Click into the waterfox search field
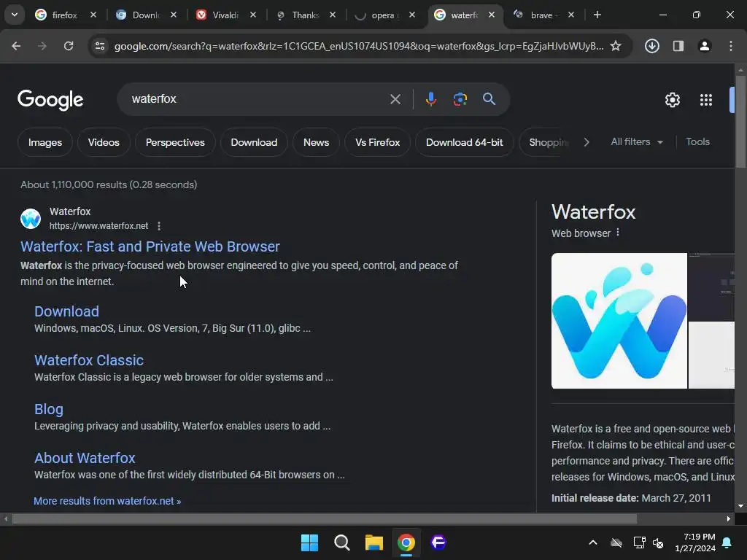 [x=258, y=99]
